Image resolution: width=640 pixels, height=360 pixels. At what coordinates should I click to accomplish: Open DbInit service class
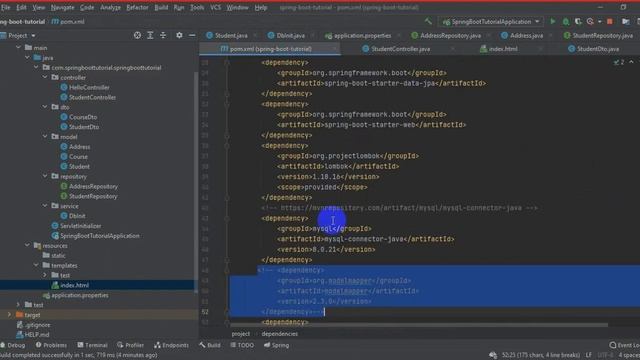tap(77, 216)
